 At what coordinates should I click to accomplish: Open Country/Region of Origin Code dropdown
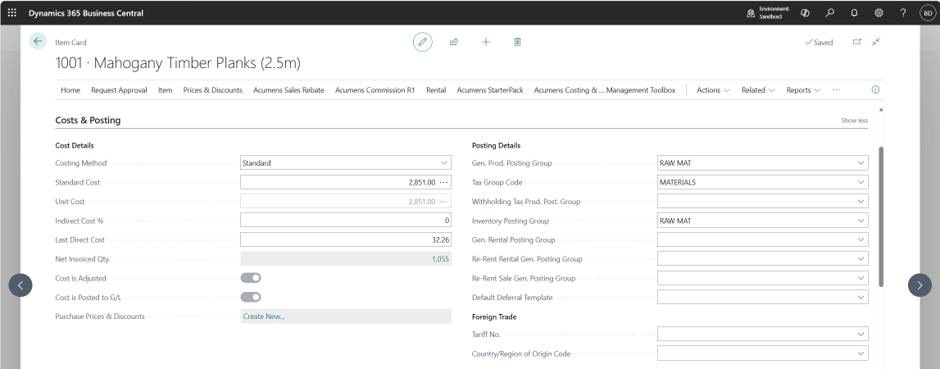(x=861, y=353)
